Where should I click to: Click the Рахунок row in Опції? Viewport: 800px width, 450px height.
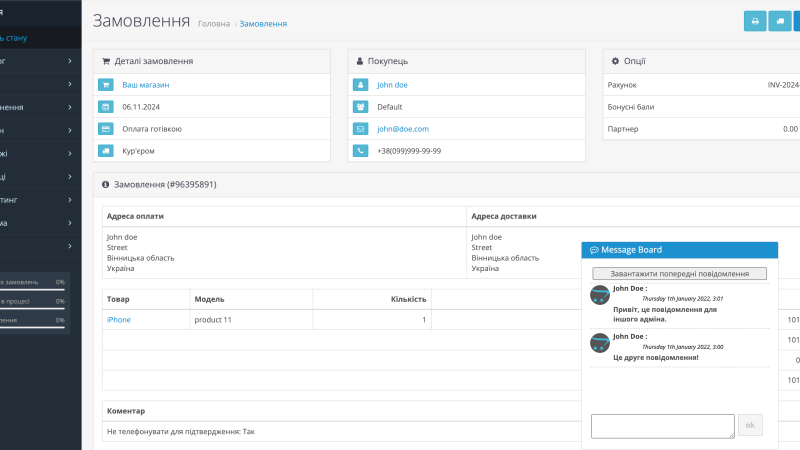[702, 85]
